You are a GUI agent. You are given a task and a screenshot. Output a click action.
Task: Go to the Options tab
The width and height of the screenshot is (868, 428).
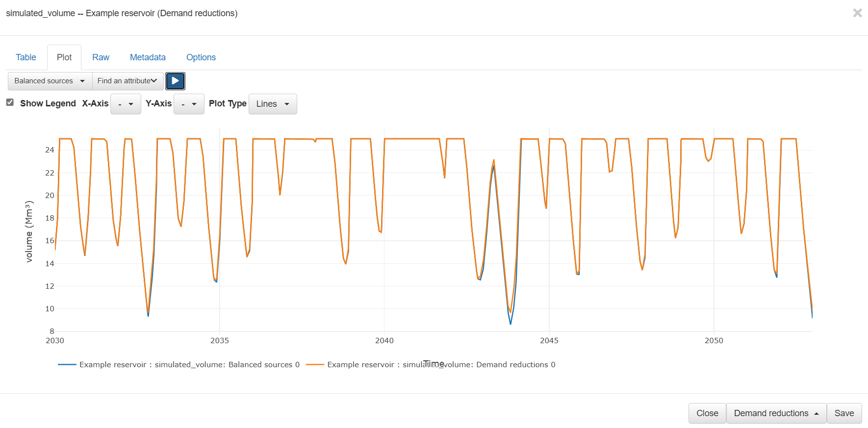pos(201,57)
